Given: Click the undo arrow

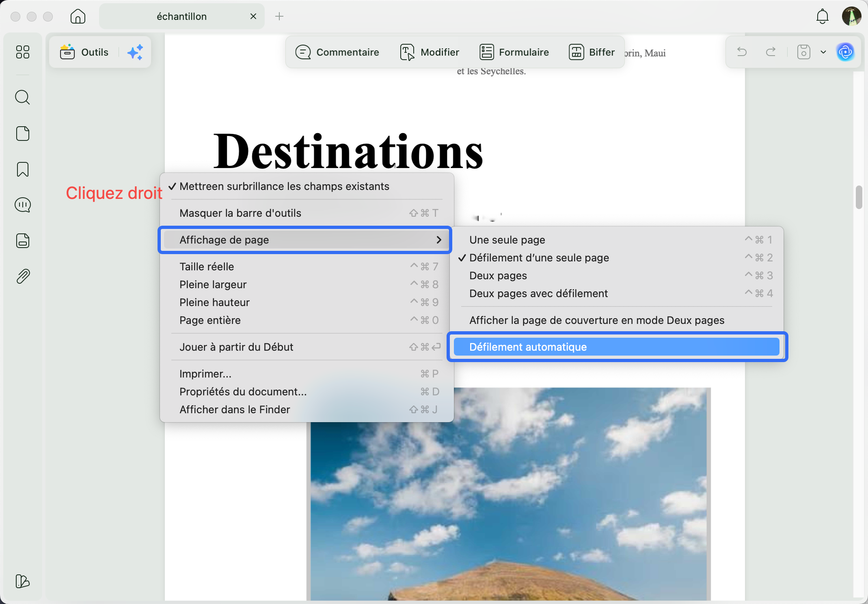Looking at the screenshot, I should click(742, 52).
